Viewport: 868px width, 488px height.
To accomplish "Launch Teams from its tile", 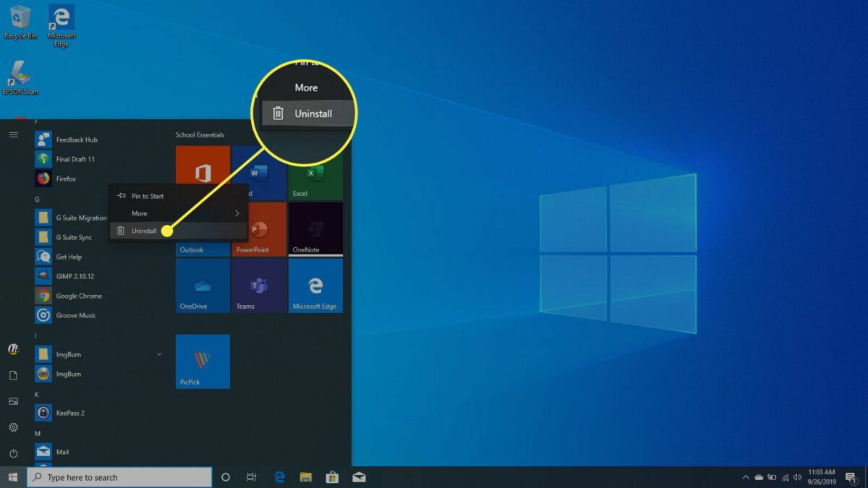I will point(259,285).
